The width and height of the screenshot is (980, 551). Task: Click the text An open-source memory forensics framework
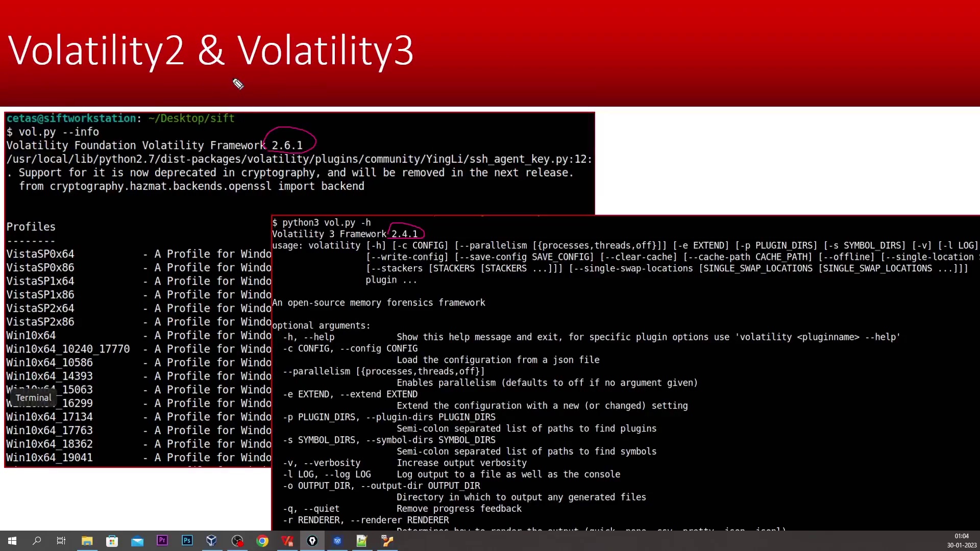tap(379, 303)
